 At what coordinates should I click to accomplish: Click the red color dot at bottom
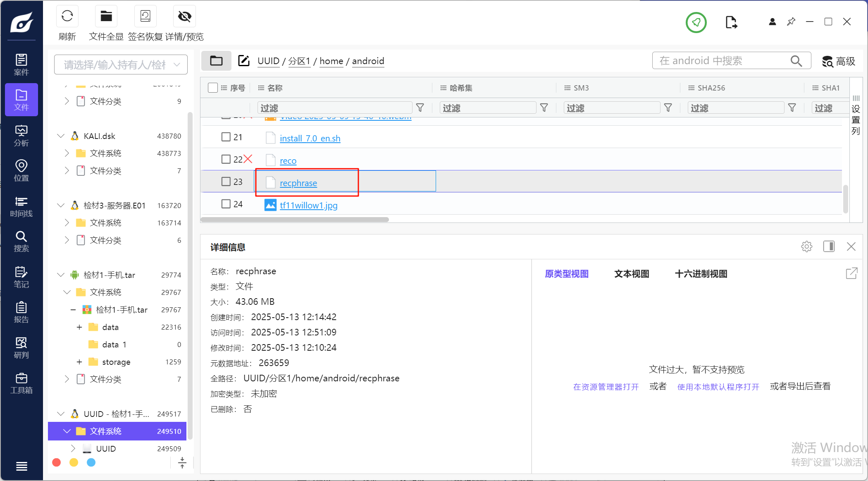click(57, 462)
